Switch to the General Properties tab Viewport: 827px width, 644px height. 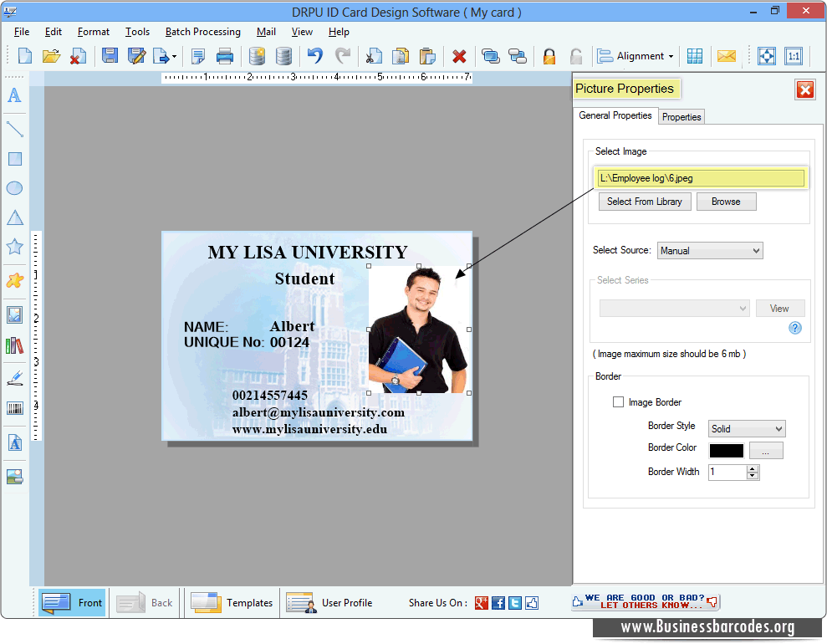click(x=615, y=115)
